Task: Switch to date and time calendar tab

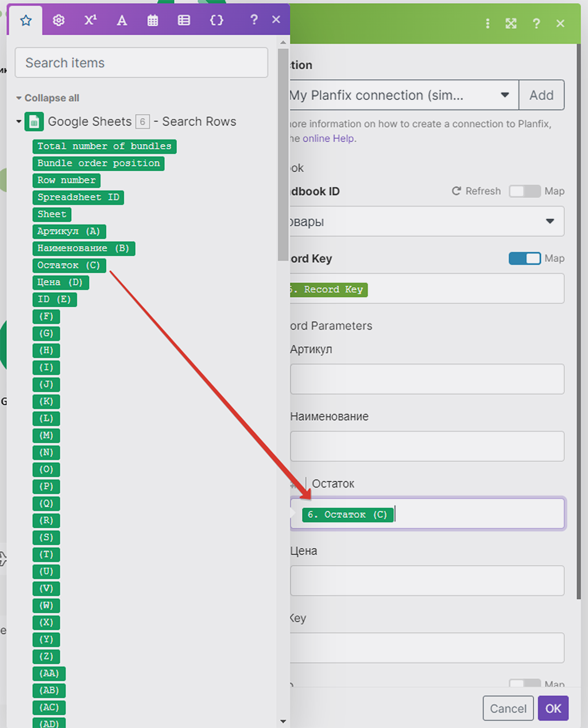Action: (x=153, y=21)
